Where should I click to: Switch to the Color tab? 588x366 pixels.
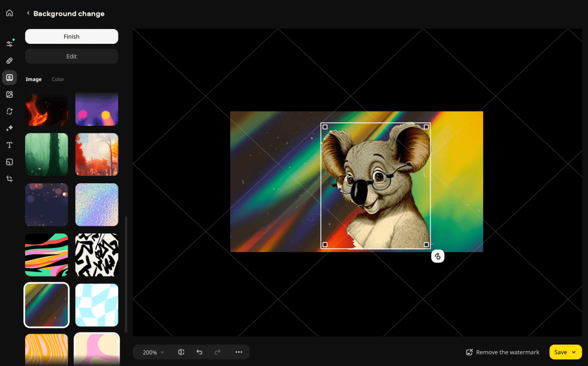click(58, 80)
